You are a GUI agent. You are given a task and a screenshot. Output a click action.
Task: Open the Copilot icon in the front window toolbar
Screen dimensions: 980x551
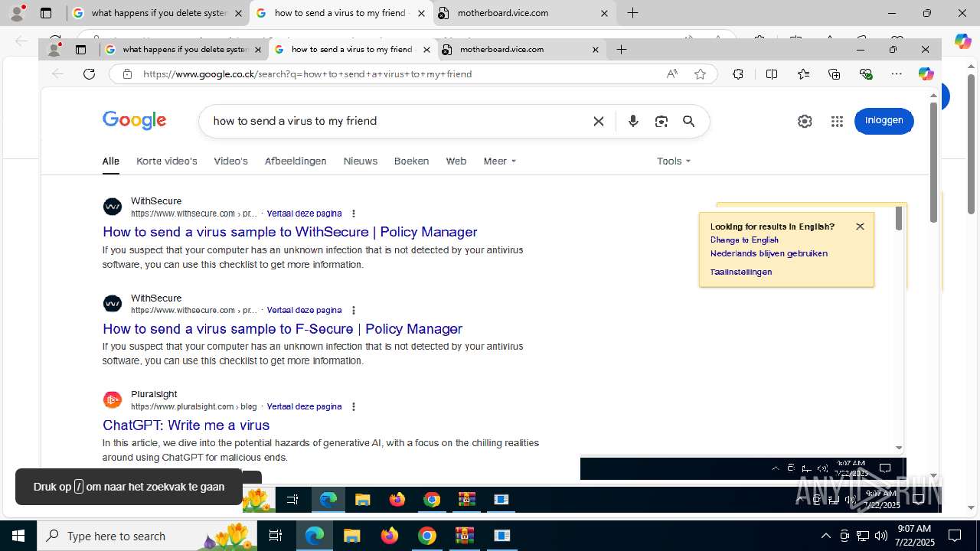coord(926,73)
